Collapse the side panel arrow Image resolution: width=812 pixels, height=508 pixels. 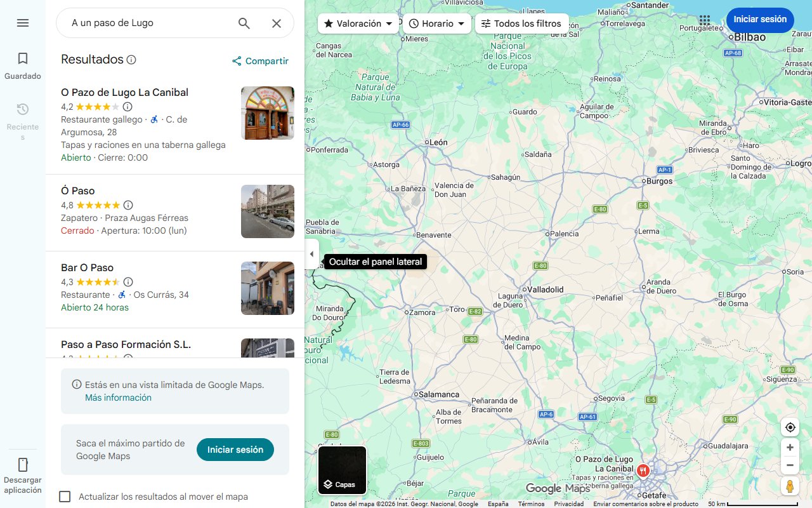311,254
